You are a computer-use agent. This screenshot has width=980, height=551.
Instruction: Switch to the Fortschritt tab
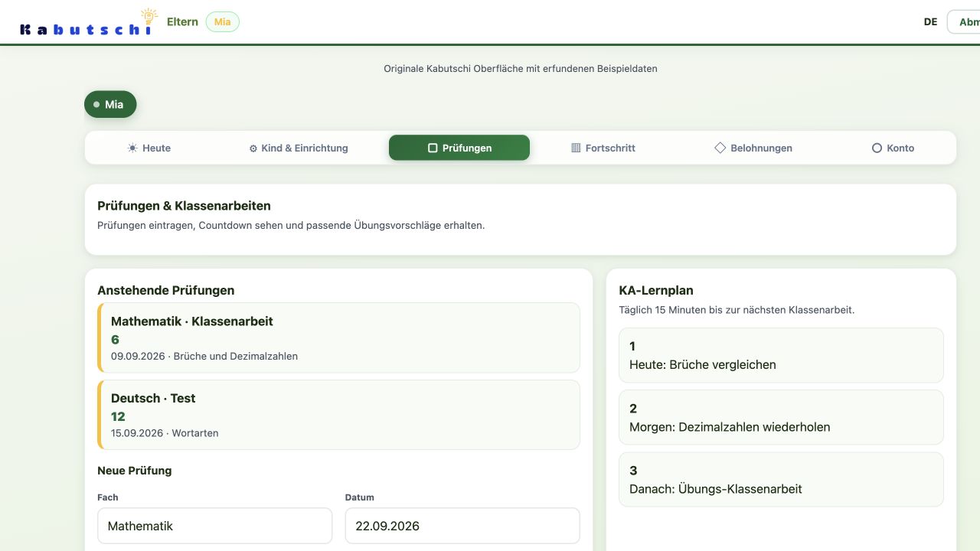[603, 148]
